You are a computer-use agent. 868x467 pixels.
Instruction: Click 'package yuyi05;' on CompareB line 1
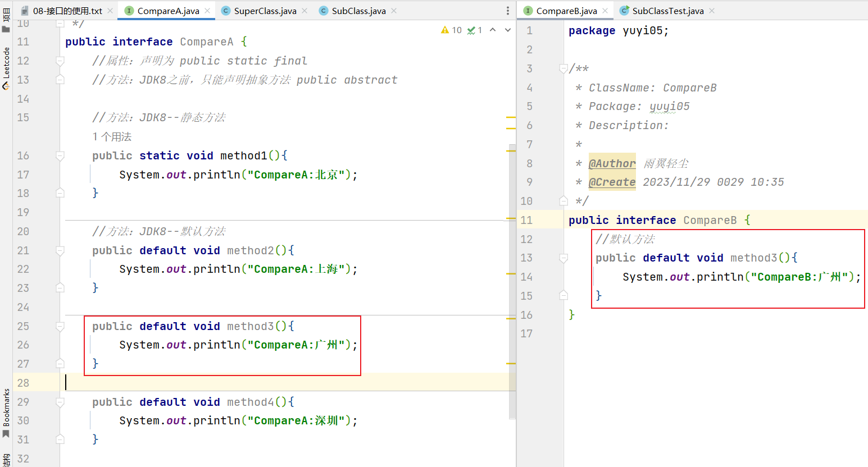click(619, 31)
